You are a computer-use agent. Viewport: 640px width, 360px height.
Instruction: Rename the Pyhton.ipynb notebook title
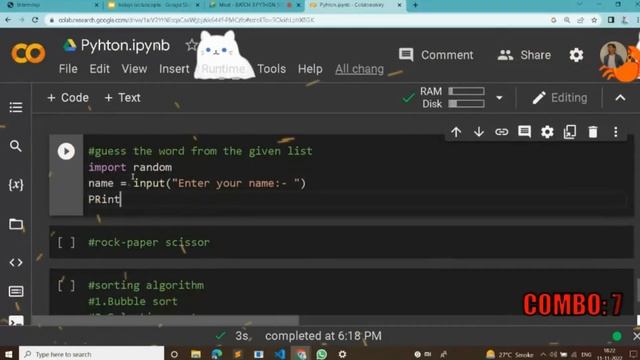(x=125, y=45)
